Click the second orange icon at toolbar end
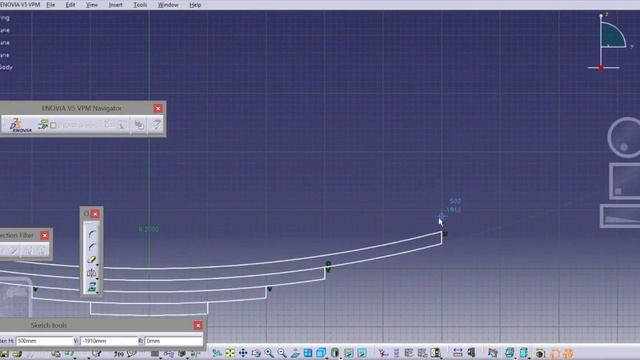The image size is (640, 360). coord(568,353)
